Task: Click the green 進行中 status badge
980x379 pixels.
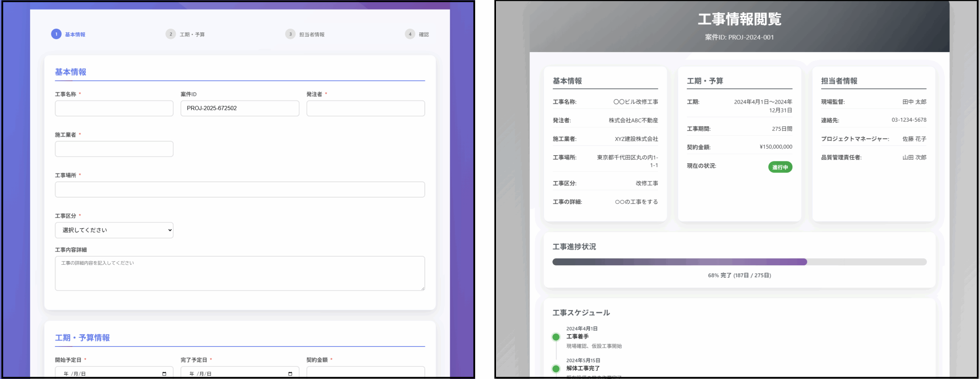Action: tap(780, 167)
